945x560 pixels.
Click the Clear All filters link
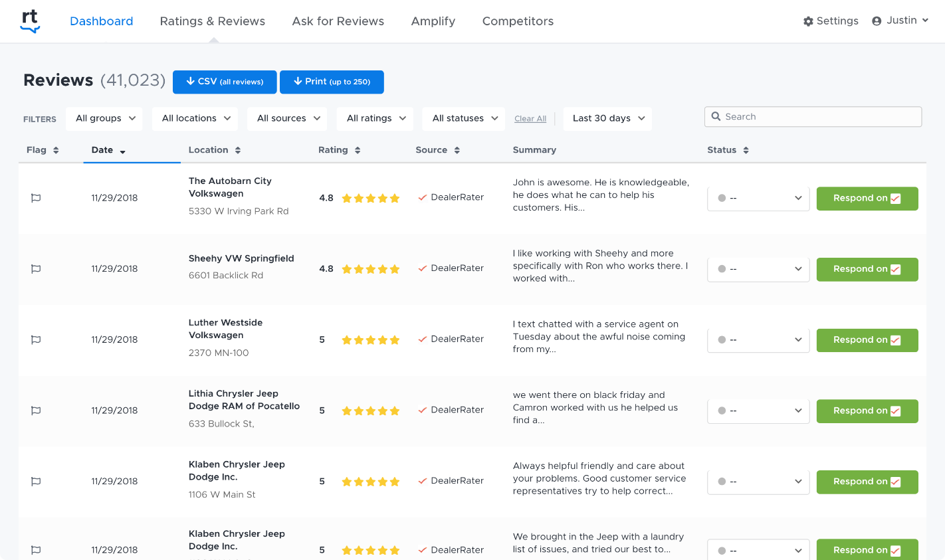pos(530,118)
